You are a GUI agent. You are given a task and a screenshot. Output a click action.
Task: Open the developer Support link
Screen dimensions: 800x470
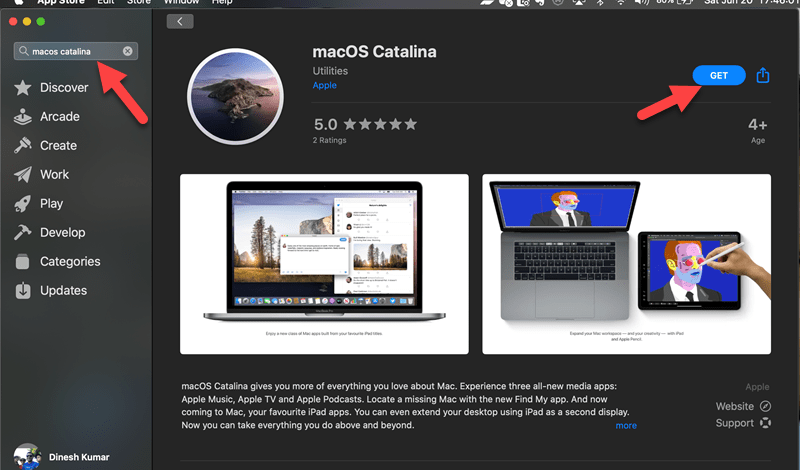pyautogui.click(x=743, y=423)
